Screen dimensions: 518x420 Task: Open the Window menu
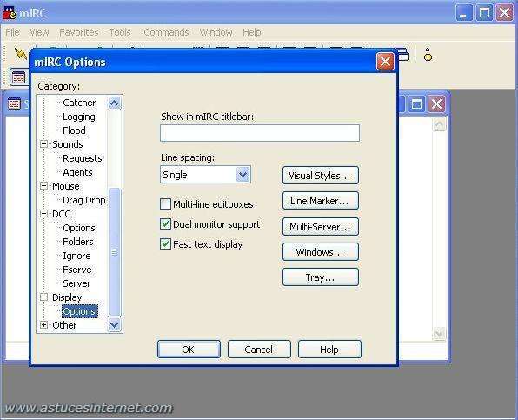(x=216, y=32)
